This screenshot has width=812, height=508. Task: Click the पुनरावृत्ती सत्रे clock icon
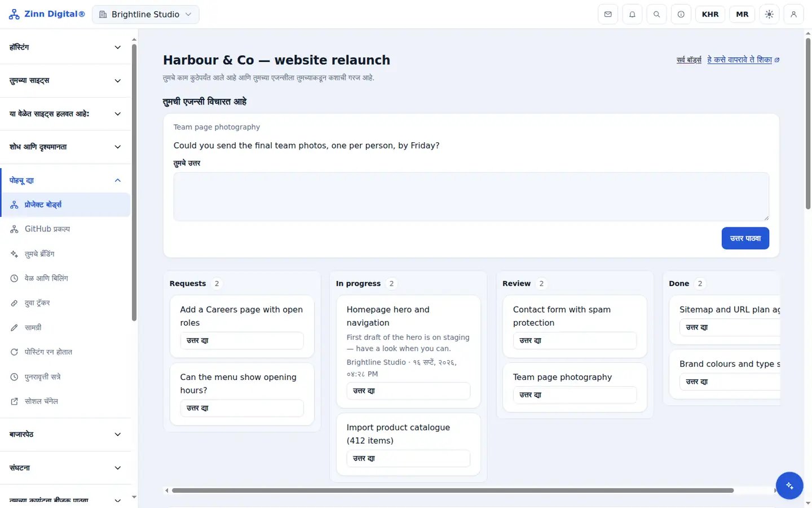(x=15, y=376)
